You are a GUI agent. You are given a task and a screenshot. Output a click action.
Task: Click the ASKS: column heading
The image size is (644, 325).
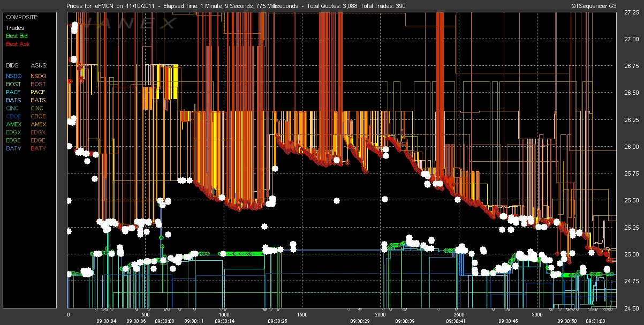[39, 65]
